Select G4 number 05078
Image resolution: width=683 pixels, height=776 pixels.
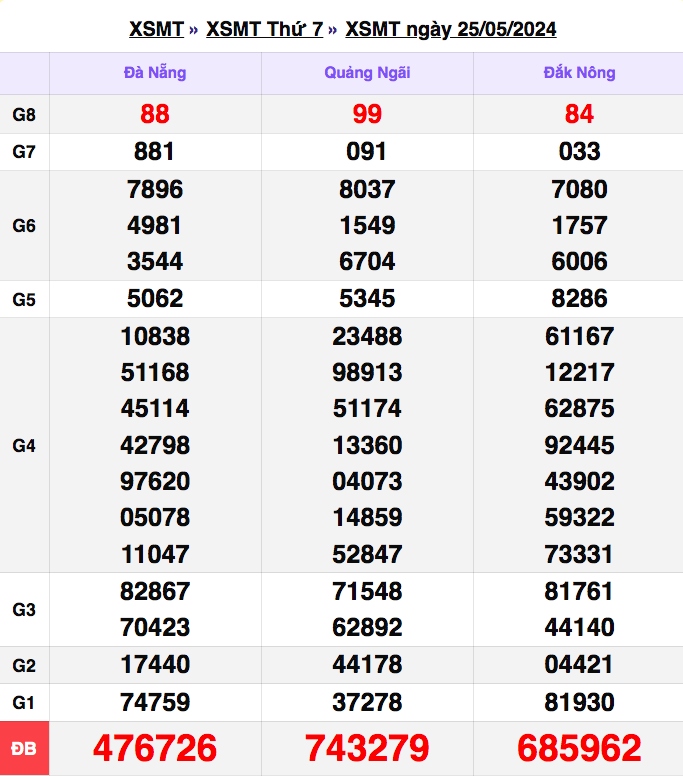click(155, 518)
